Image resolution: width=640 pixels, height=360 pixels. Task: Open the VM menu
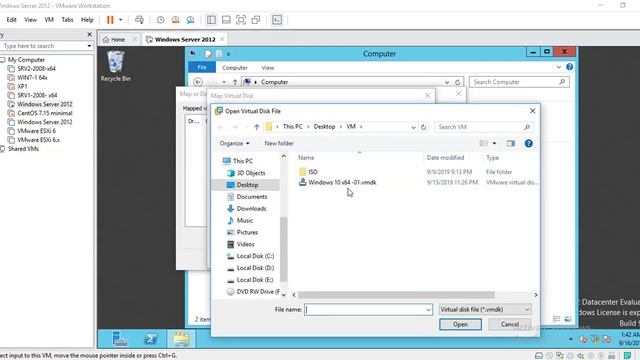pyautogui.click(x=49, y=20)
